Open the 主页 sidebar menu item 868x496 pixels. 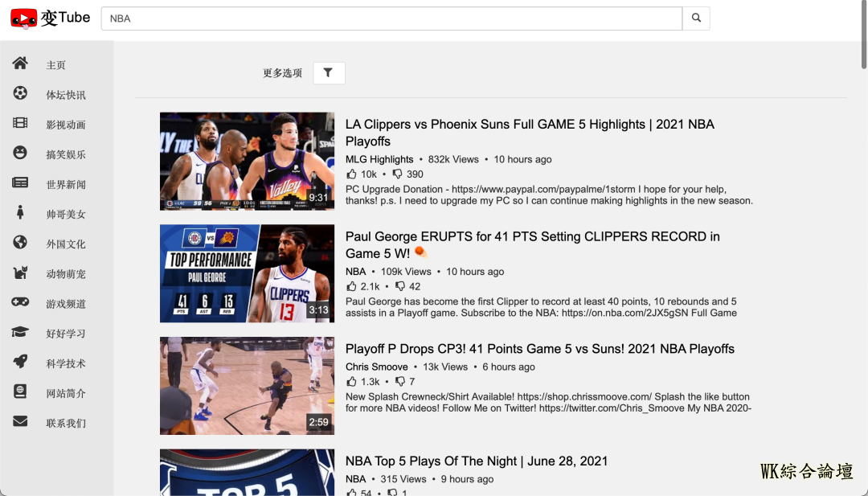point(56,65)
